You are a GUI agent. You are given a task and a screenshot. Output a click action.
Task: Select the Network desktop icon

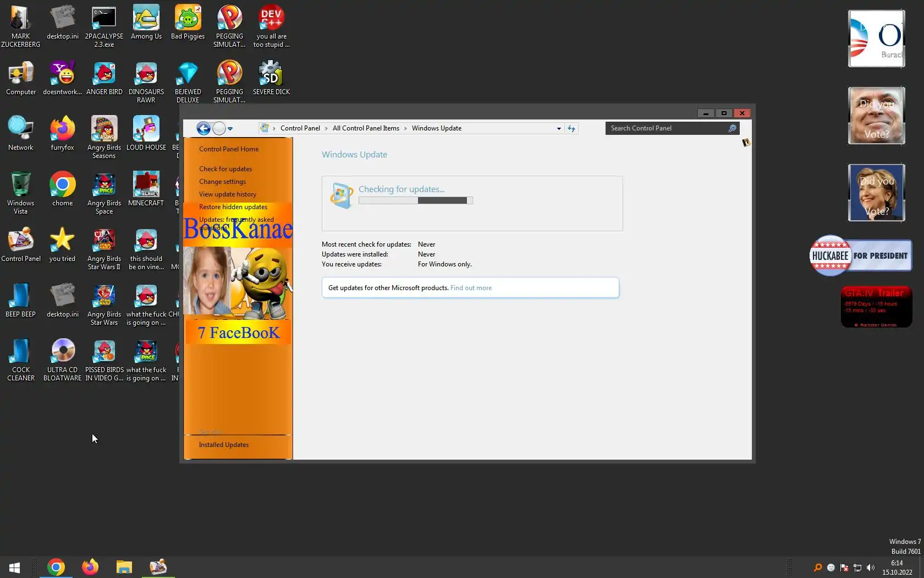point(20,134)
